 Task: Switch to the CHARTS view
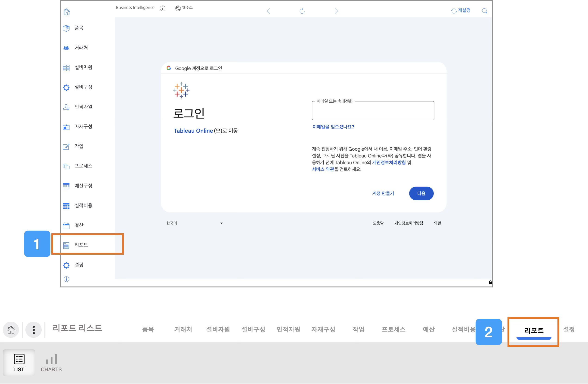pyautogui.click(x=51, y=363)
